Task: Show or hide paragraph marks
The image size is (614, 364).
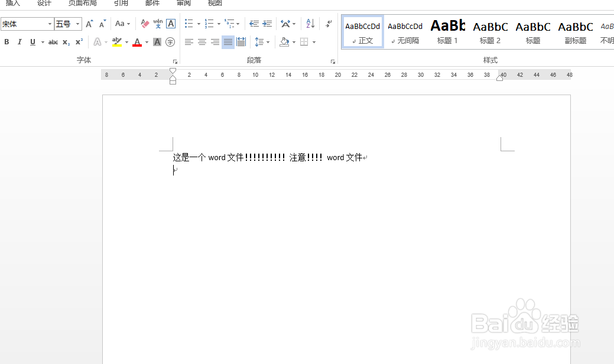Action: click(329, 24)
